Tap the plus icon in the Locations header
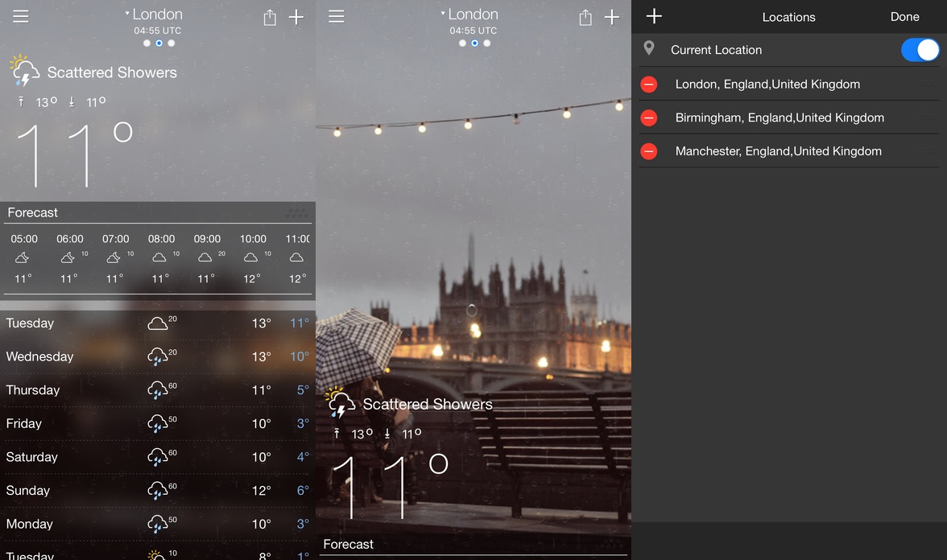The width and height of the screenshot is (947, 560). coord(653,16)
